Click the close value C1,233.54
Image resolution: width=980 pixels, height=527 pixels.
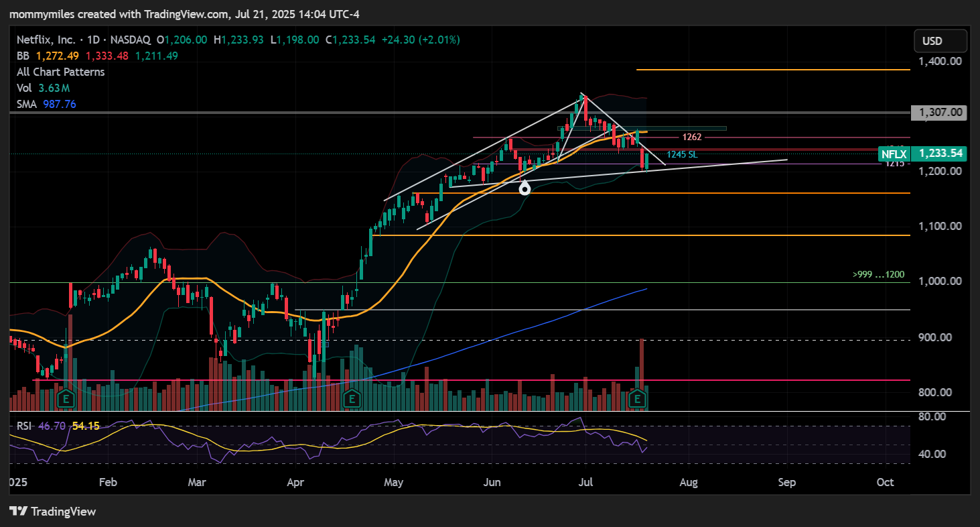pos(350,40)
